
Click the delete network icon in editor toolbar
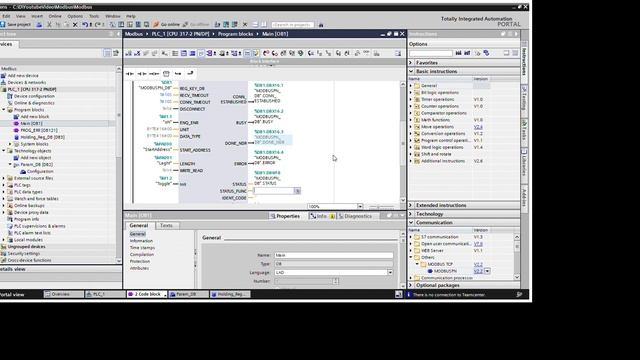(x=137, y=53)
